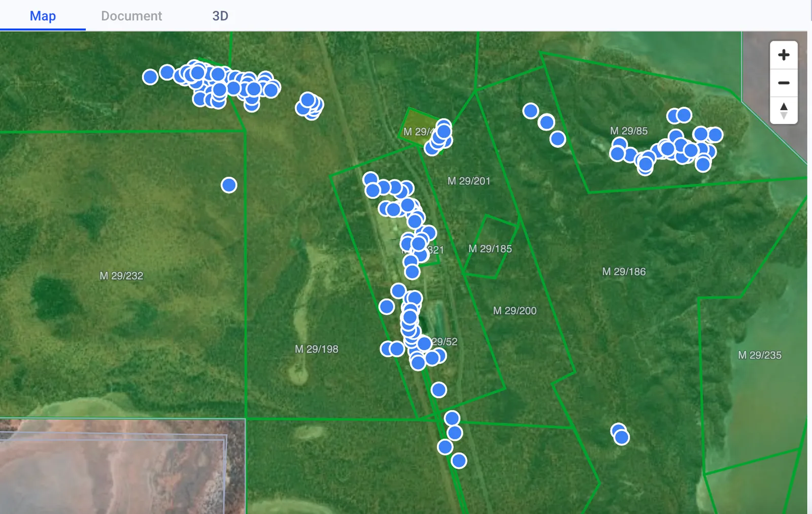Viewport: 812px width, 514px height.
Task: Click the 29/52 tenement label
Action: (x=445, y=342)
